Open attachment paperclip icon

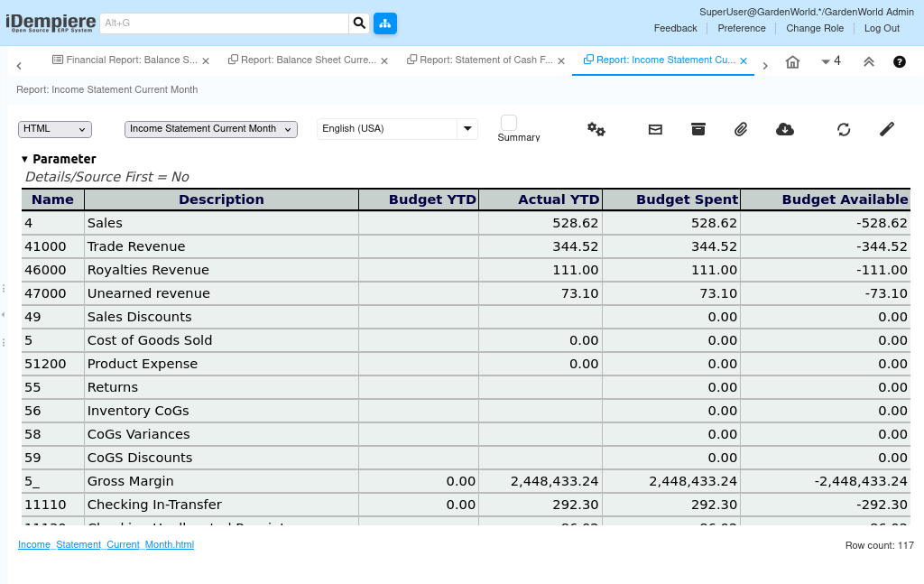[x=741, y=129]
